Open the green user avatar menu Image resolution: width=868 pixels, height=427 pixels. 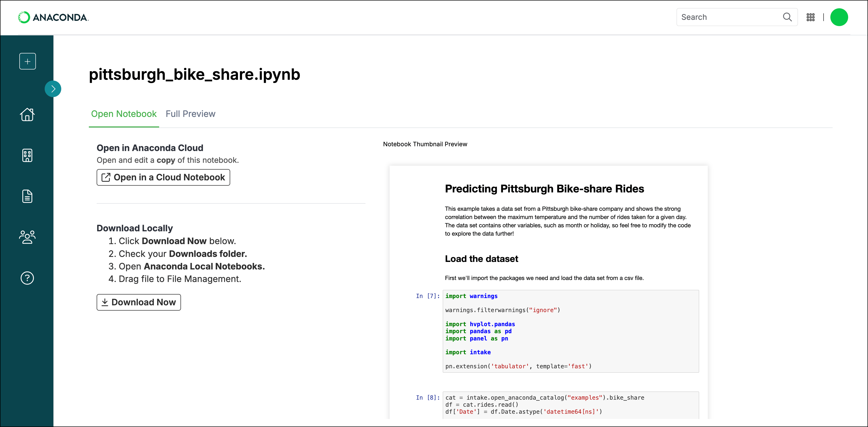coord(839,17)
